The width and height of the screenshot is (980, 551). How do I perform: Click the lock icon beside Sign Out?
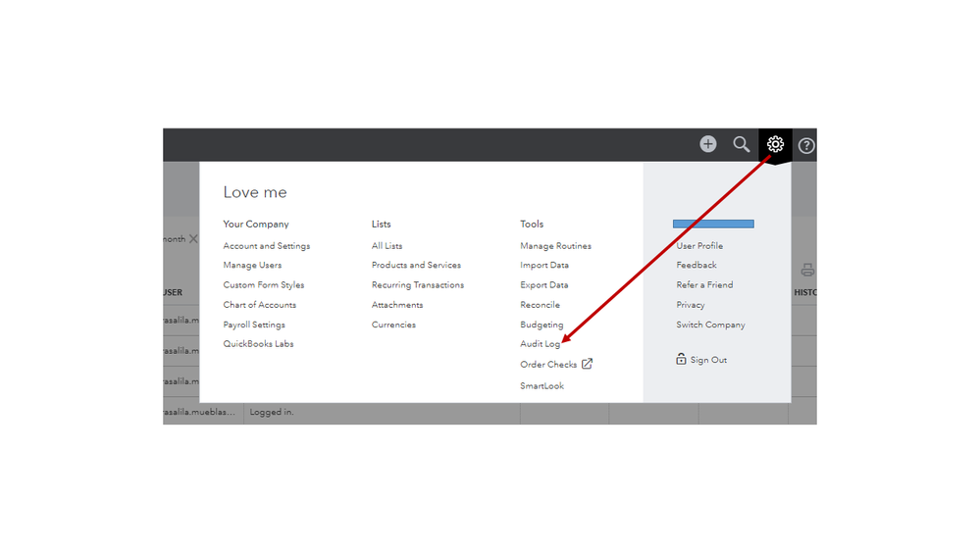(x=681, y=359)
